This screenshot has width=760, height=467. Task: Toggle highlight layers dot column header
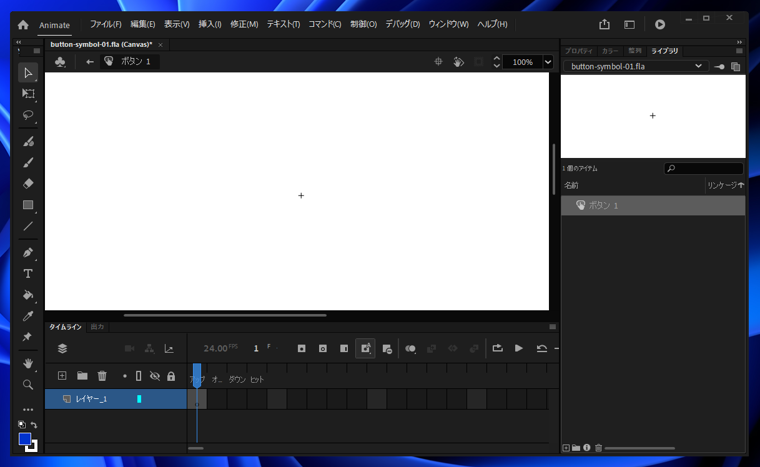click(125, 376)
